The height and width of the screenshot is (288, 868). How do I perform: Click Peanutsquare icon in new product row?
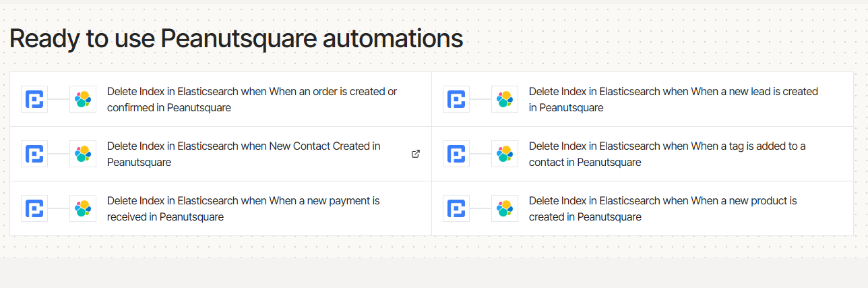click(x=456, y=208)
